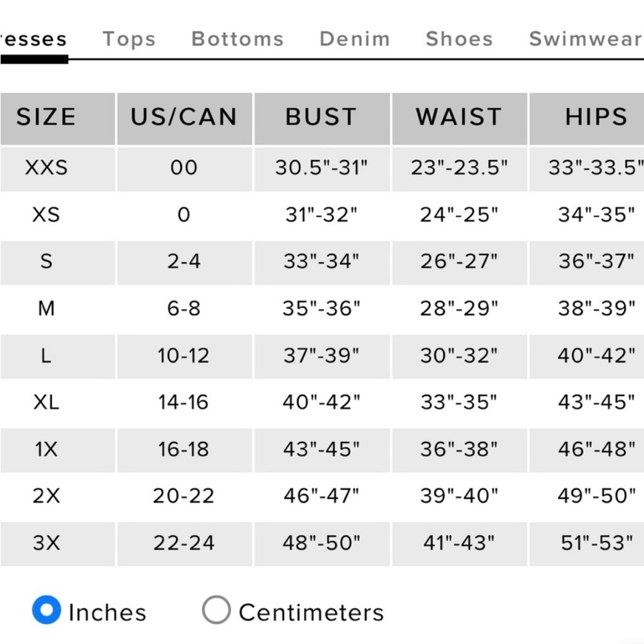
Task: Click the WAIST column header
Action: (x=459, y=117)
